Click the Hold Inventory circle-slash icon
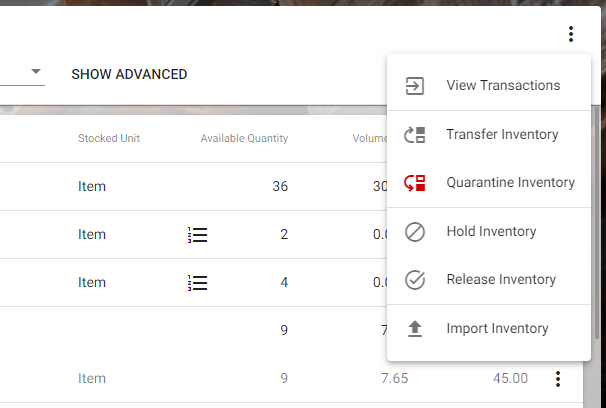Viewport: 606px width, 408px height. tap(415, 232)
